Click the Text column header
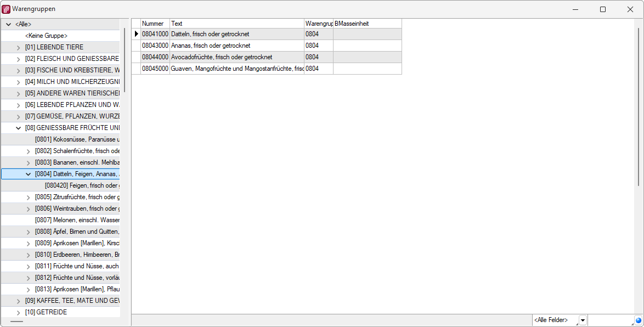 (236, 24)
